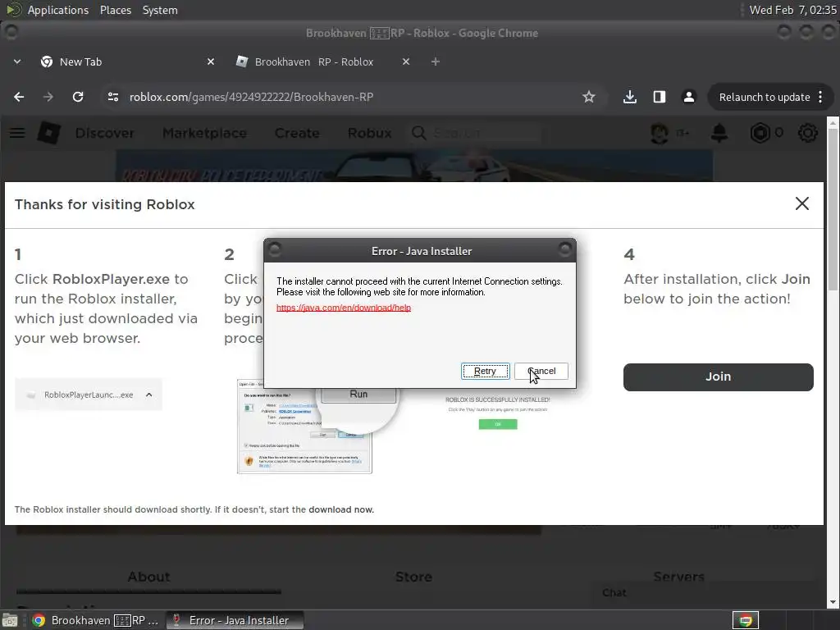Screen dimensions: 840x630
Task: Open the Create nav item
Action: [297, 133]
